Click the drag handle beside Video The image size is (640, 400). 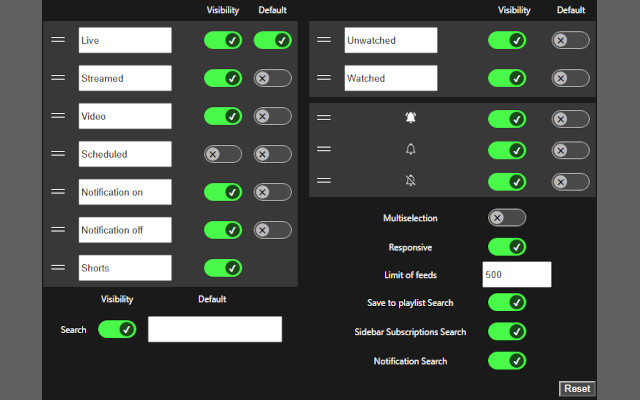[58, 116]
